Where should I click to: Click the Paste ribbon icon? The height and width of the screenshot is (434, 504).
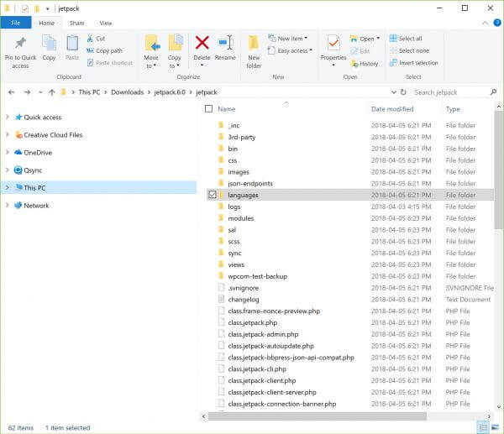point(72,48)
